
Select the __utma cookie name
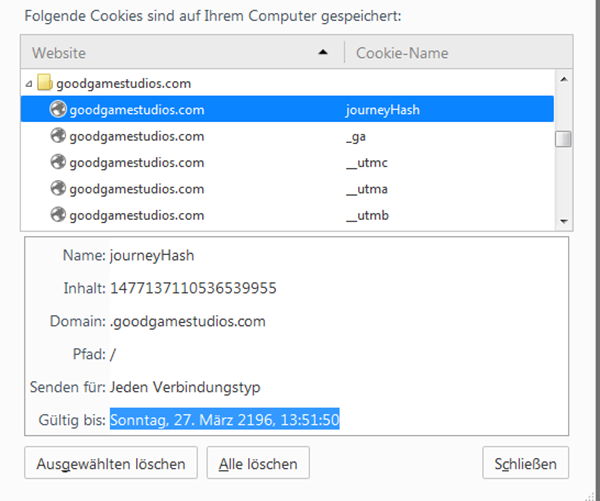click(x=367, y=189)
